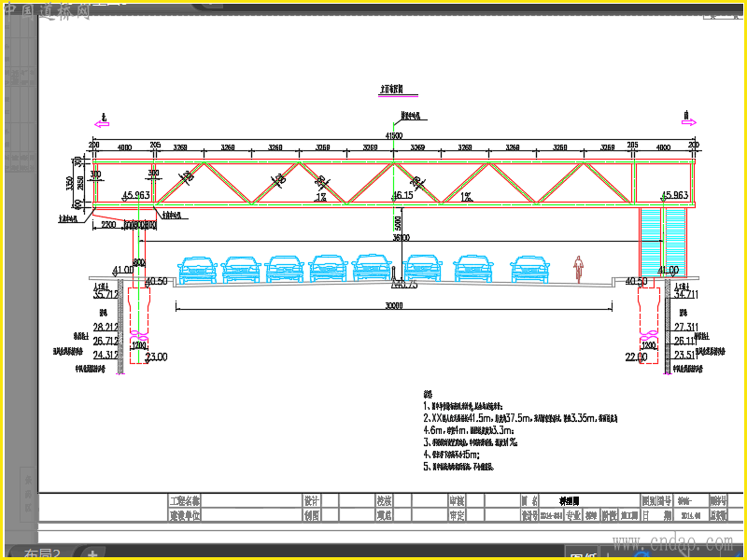The image size is (747, 560).
Task: Switch to the 布局2 layout tab
Action: (x=42, y=553)
